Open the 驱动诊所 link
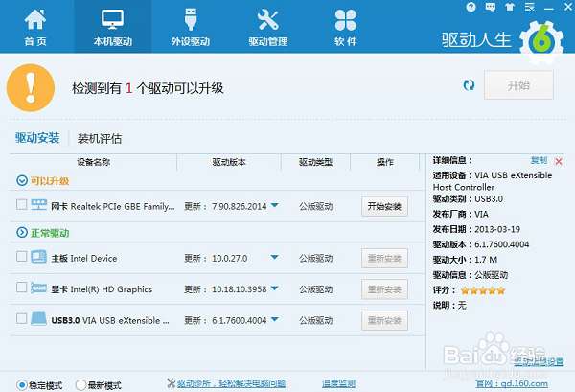This screenshot has width=575, height=392. 231,383
